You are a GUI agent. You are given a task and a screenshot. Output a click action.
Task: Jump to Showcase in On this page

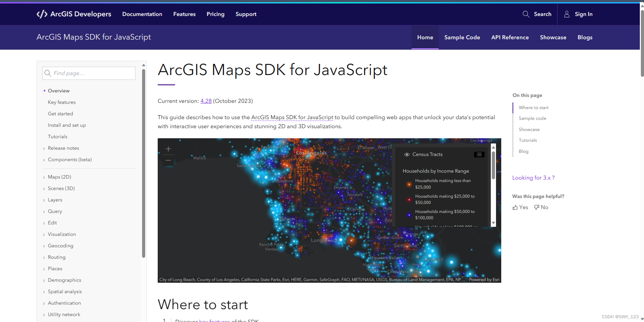529,130
